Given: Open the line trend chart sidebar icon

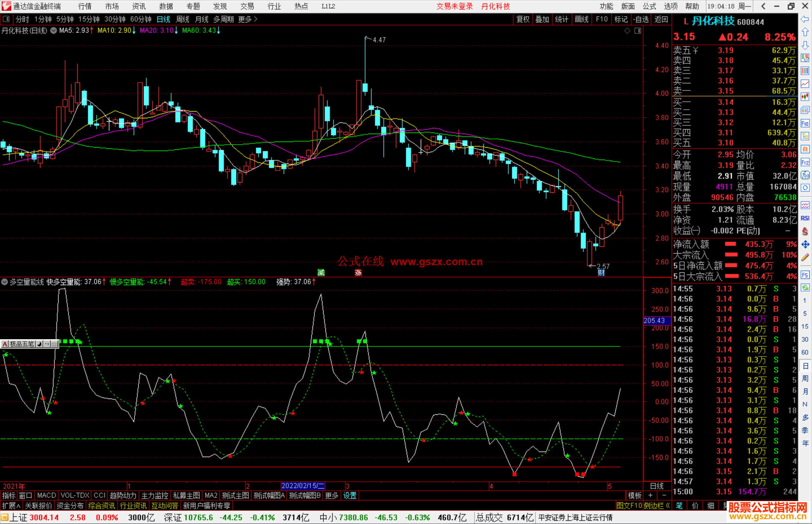Looking at the screenshot, I should click(805, 84).
